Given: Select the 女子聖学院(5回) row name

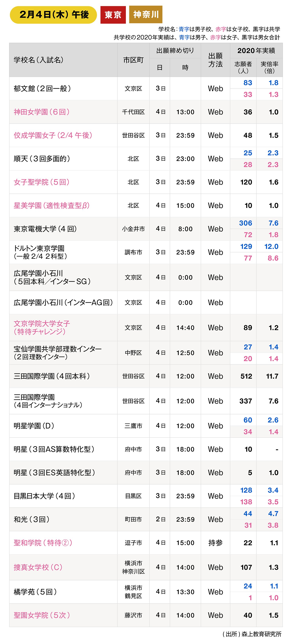Looking at the screenshot, I should (42, 182).
